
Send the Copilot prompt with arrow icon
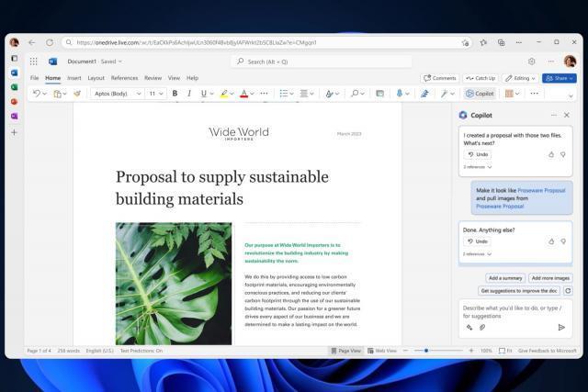click(561, 327)
